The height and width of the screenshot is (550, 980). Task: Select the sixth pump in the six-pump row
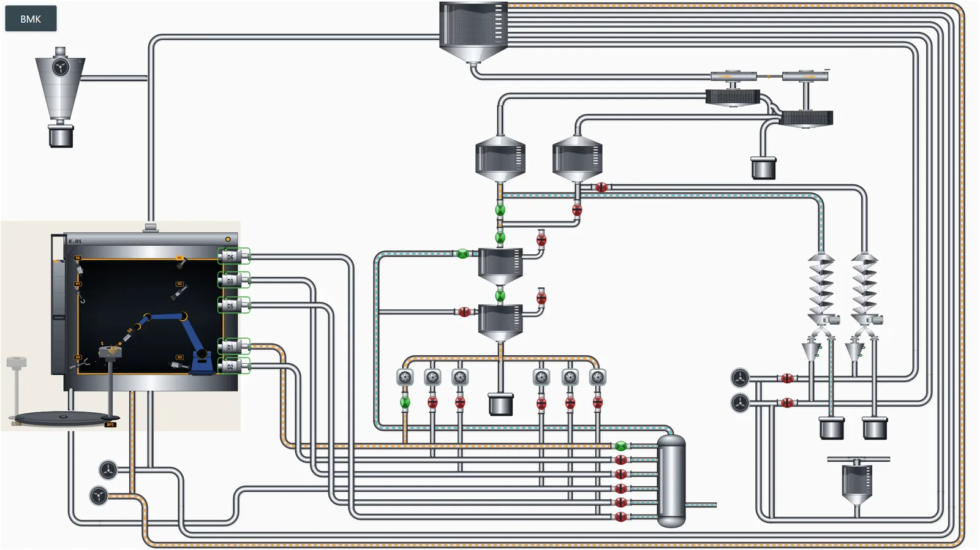point(598,377)
